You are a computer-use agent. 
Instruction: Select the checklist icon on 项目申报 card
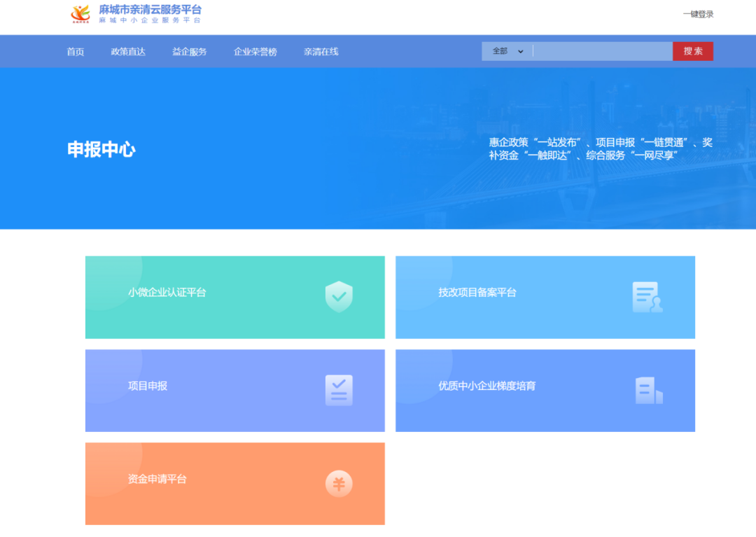pyautogui.click(x=339, y=391)
